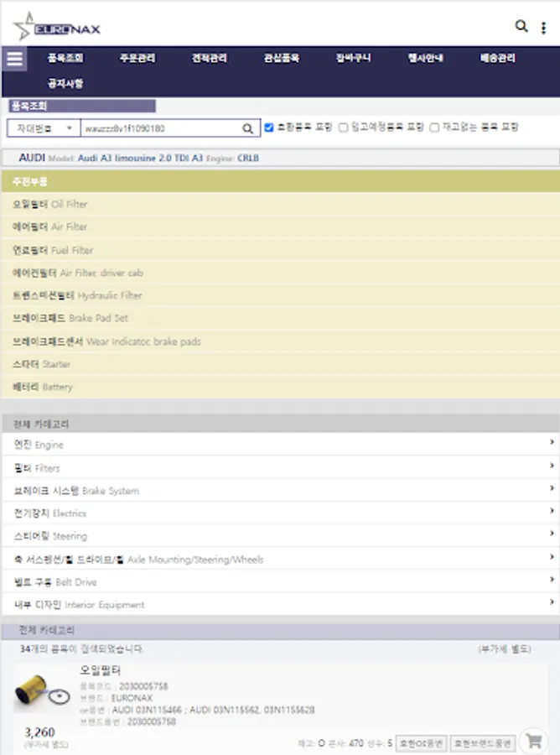
Task: Click the price 3,260
Action: tap(39, 732)
